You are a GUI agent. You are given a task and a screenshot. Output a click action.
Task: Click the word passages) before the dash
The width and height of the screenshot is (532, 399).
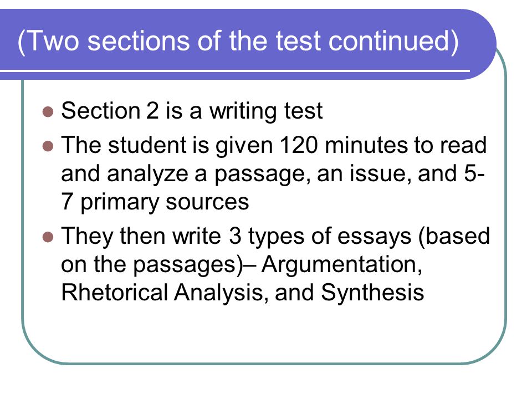[x=188, y=265]
